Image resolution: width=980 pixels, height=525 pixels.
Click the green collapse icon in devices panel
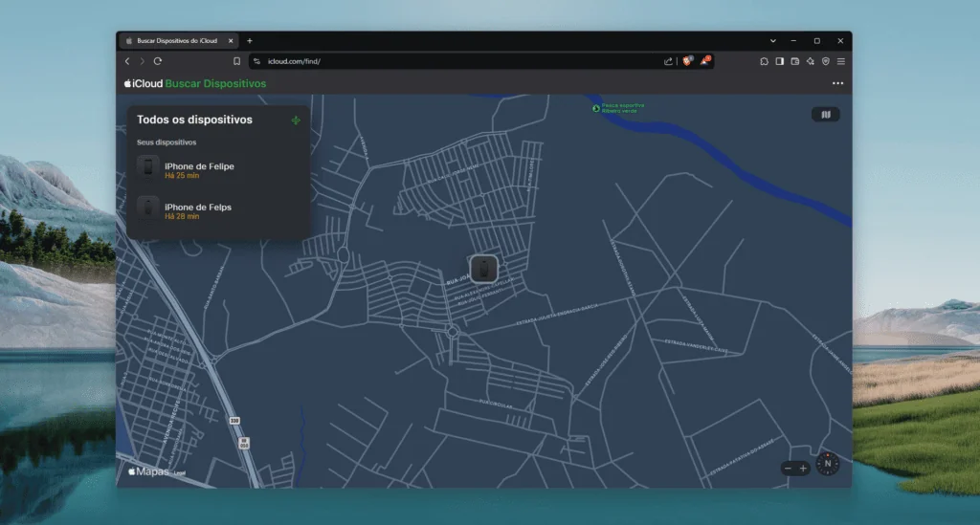point(296,120)
